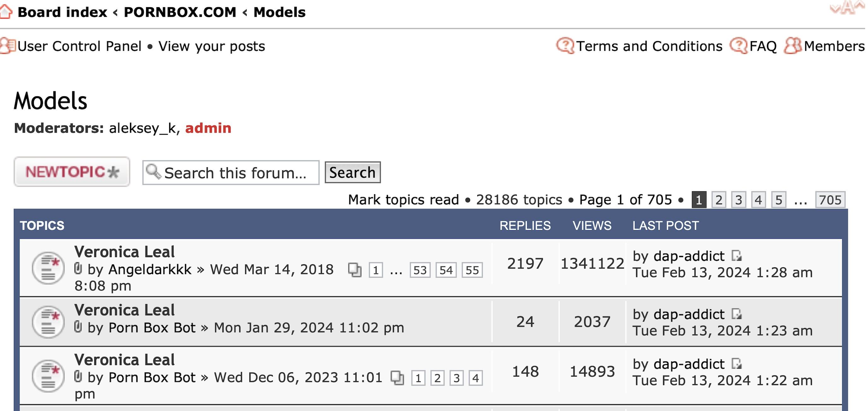Click topic status icon of second Veronica Leal row
Image resolution: width=868 pixels, height=411 pixels.
[x=48, y=322]
